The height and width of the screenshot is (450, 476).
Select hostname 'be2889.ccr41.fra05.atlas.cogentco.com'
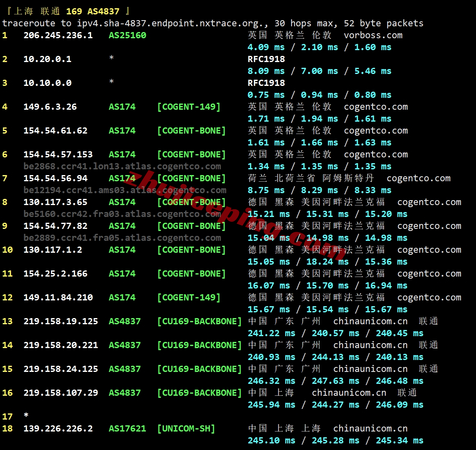click(122, 238)
